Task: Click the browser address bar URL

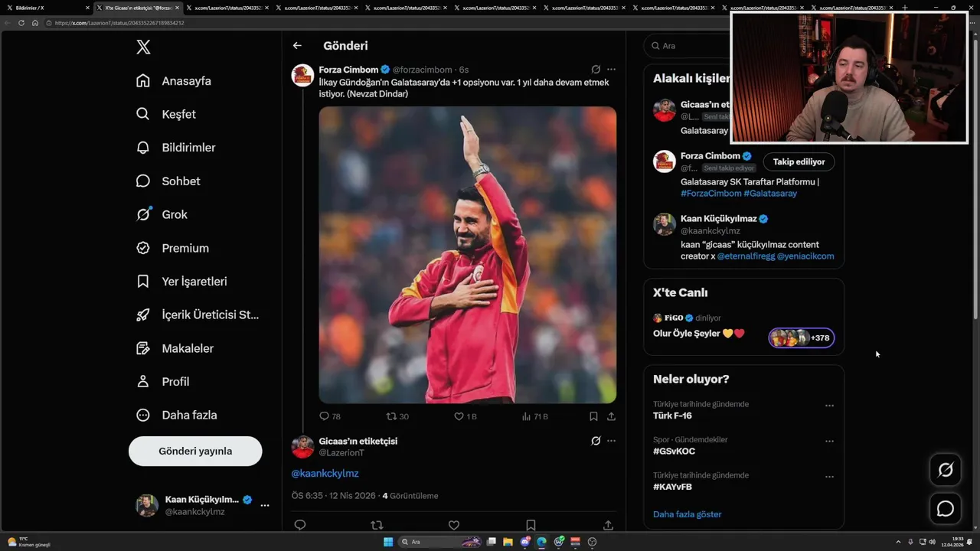Action: (x=119, y=23)
